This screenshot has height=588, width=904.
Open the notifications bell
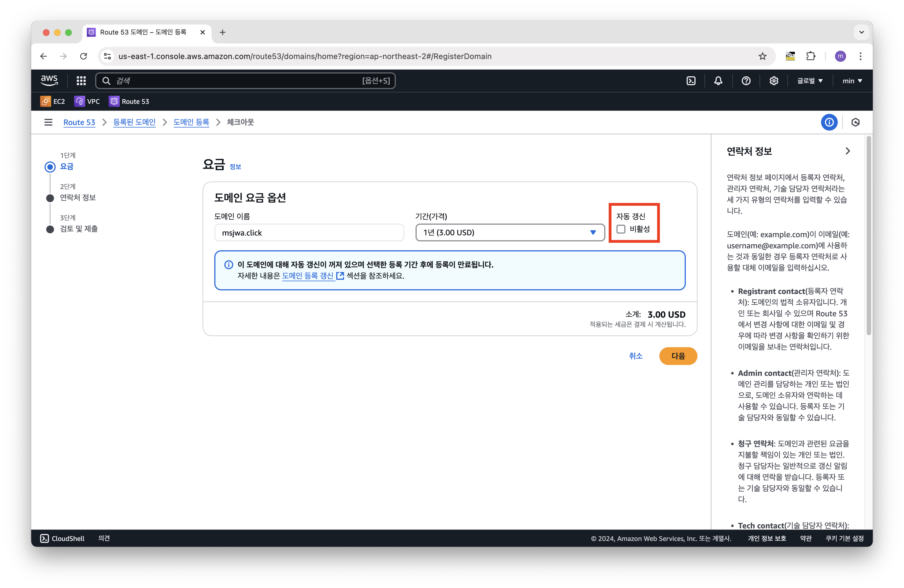(x=718, y=80)
